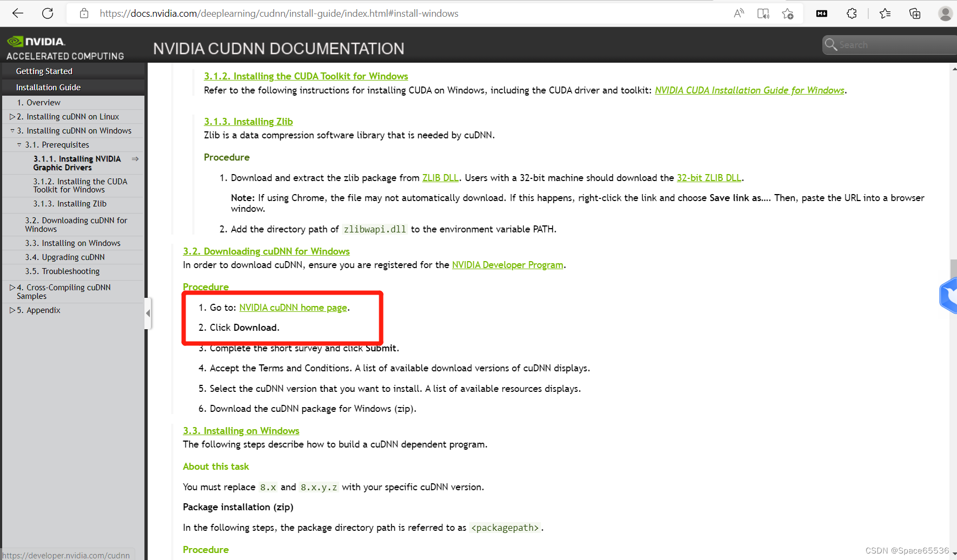This screenshot has height=560, width=957.
Task: Expand 4. Cross-Compiling cuDNN Samples
Action: click(x=12, y=288)
